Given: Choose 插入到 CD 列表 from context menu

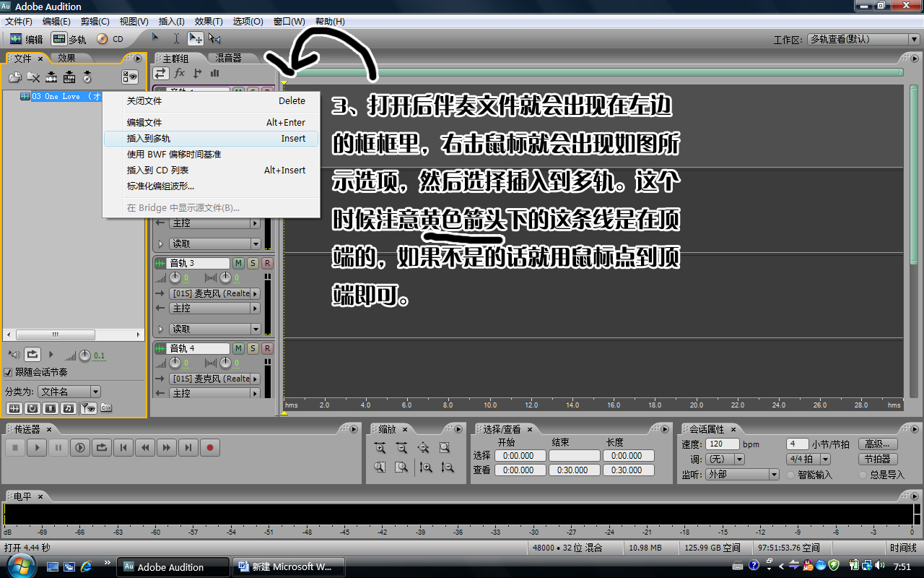Looking at the screenshot, I should tap(211, 171).
